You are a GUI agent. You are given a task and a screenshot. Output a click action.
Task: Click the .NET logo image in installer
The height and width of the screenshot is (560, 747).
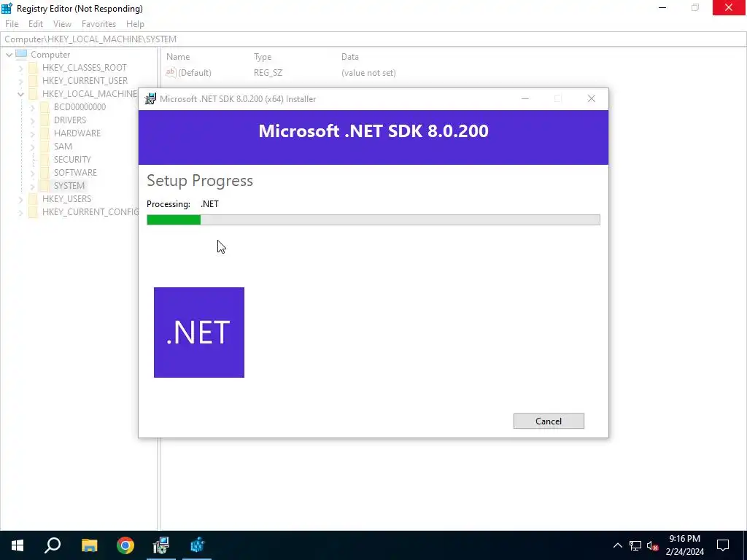tap(199, 332)
